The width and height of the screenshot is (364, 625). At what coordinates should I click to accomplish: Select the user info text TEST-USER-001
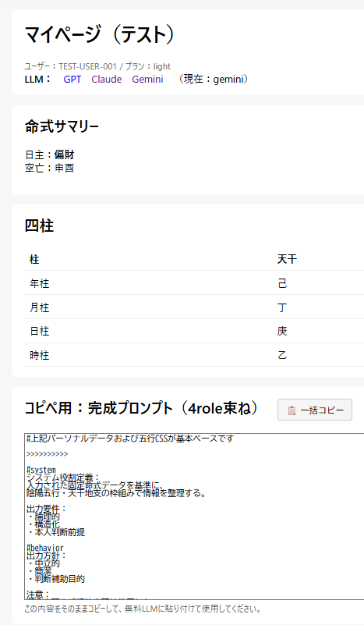87,66
